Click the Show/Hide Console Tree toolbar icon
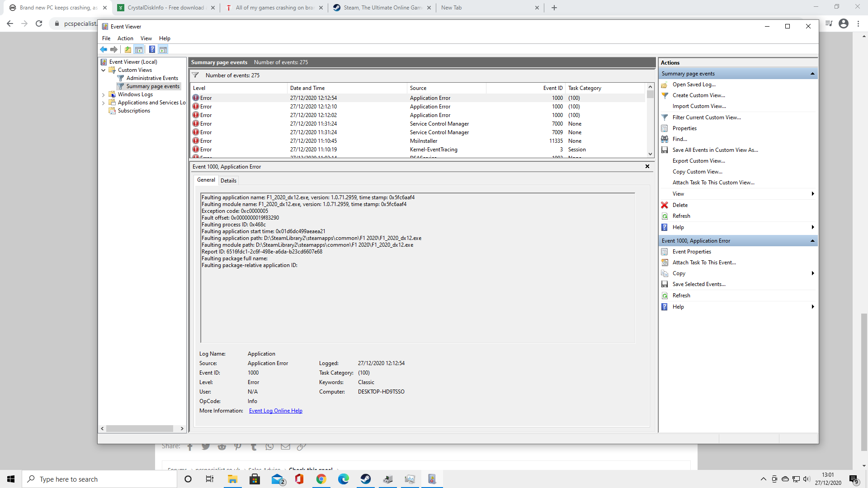Image resolution: width=868 pixels, height=488 pixels. point(139,50)
